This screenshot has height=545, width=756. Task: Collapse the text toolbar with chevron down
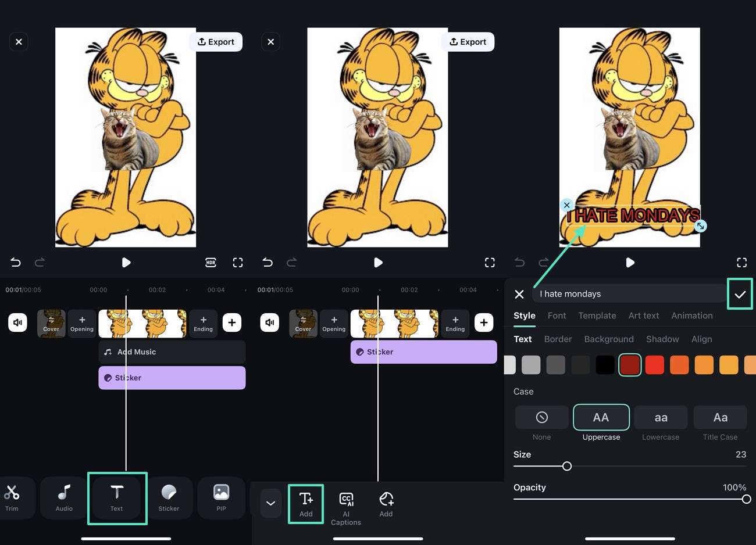tap(270, 503)
